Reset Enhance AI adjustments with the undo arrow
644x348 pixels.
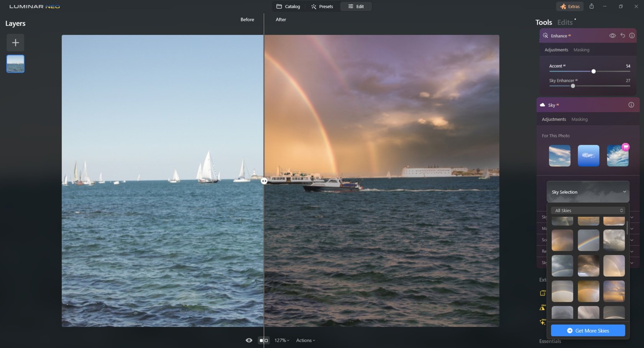[x=622, y=35]
